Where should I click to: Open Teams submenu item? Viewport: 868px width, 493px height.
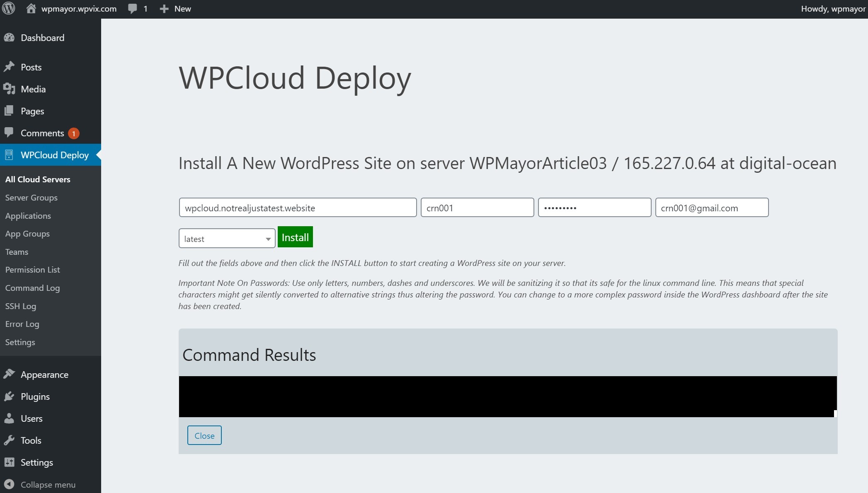17,252
